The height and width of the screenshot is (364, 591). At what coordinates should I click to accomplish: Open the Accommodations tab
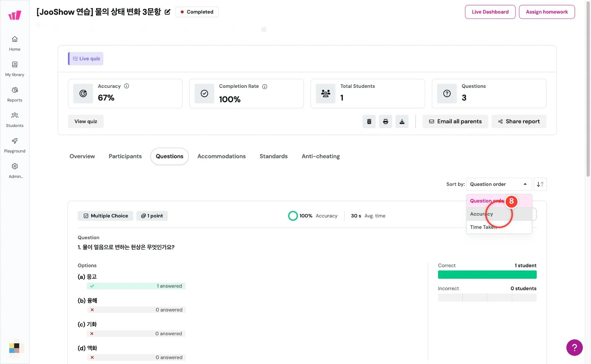222,156
